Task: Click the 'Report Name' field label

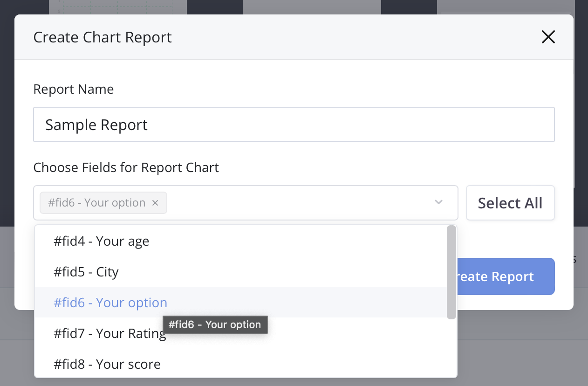Action: pos(74,89)
